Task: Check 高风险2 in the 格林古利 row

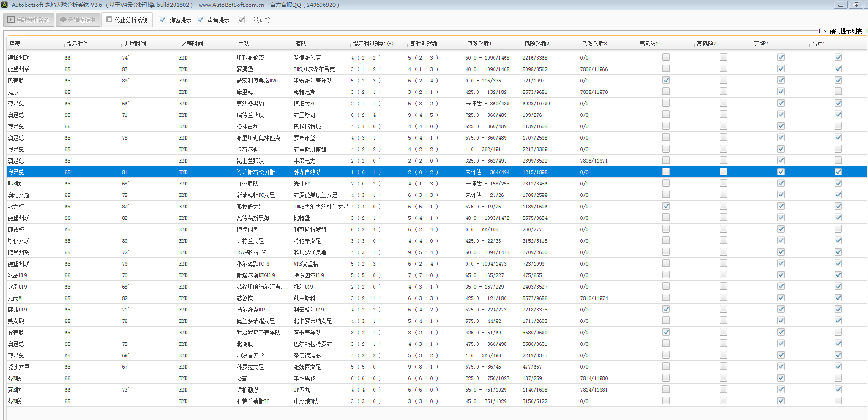Action: pyautogui.click(x=723, y=126)
